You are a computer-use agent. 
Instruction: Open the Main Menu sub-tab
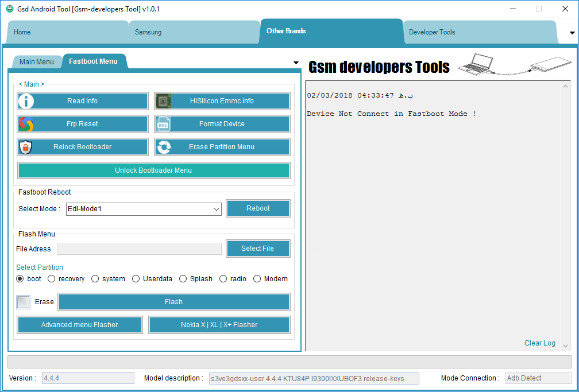click(x=37, y=61)
